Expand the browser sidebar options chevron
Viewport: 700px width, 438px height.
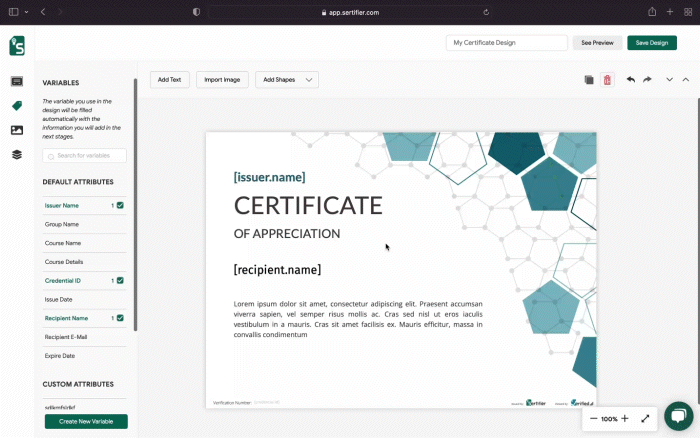point(26,12)
